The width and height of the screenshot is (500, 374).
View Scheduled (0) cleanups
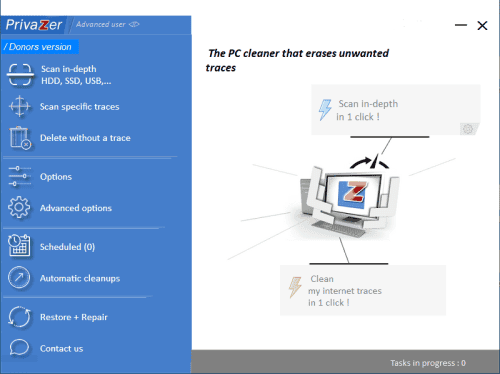pyautogui.click(x=67, y=247)
